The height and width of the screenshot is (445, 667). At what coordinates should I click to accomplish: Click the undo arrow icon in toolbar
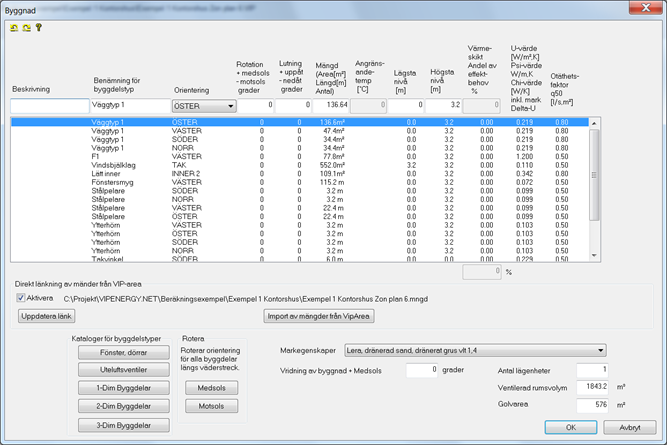(x=14, y=28)
